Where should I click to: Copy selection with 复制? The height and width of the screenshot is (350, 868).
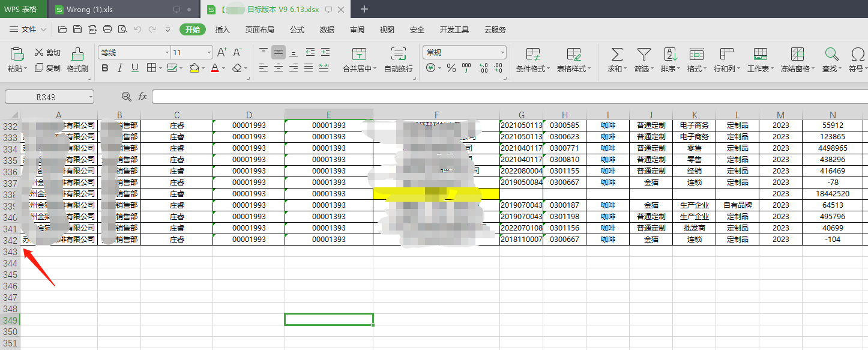click(47, 68)
